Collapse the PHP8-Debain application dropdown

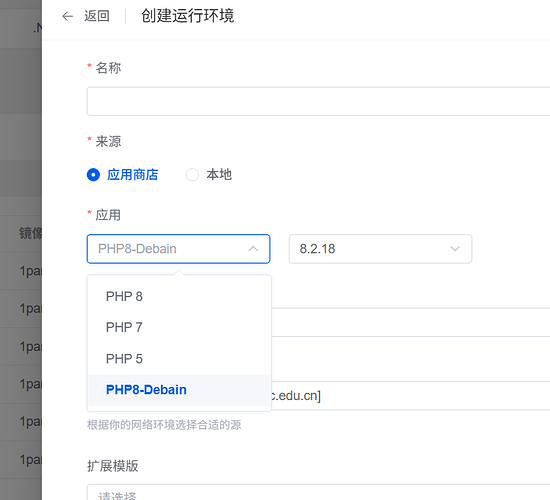click(178, 249)
